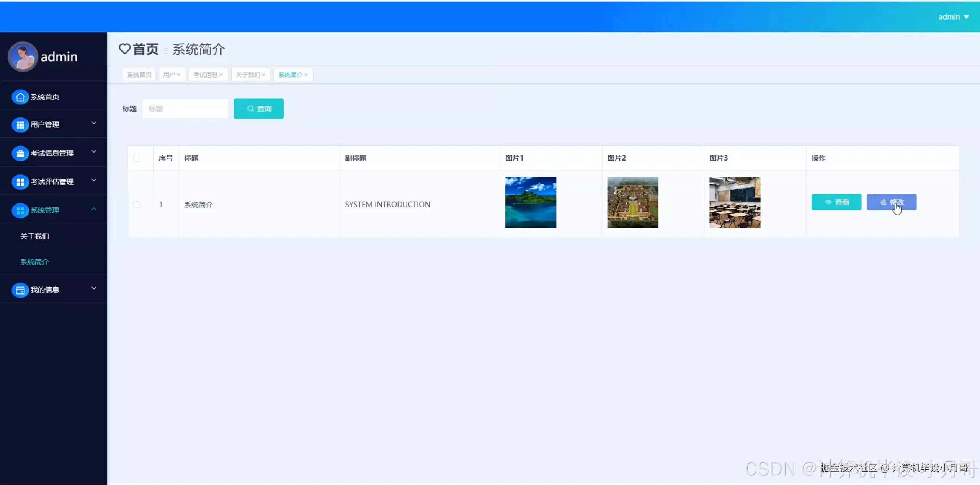Click the home icon beside 系统首页
980x485 pixels.
[x=20, y=97]
